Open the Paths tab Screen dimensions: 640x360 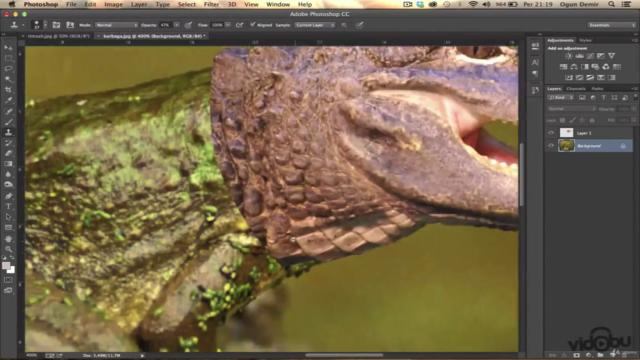coord(597,89)
